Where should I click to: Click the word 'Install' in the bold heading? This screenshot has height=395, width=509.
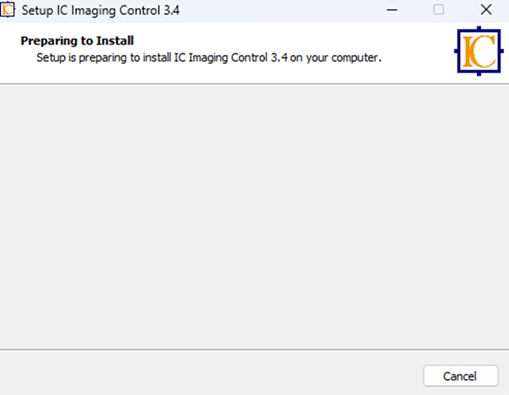[x=115, y=41]
